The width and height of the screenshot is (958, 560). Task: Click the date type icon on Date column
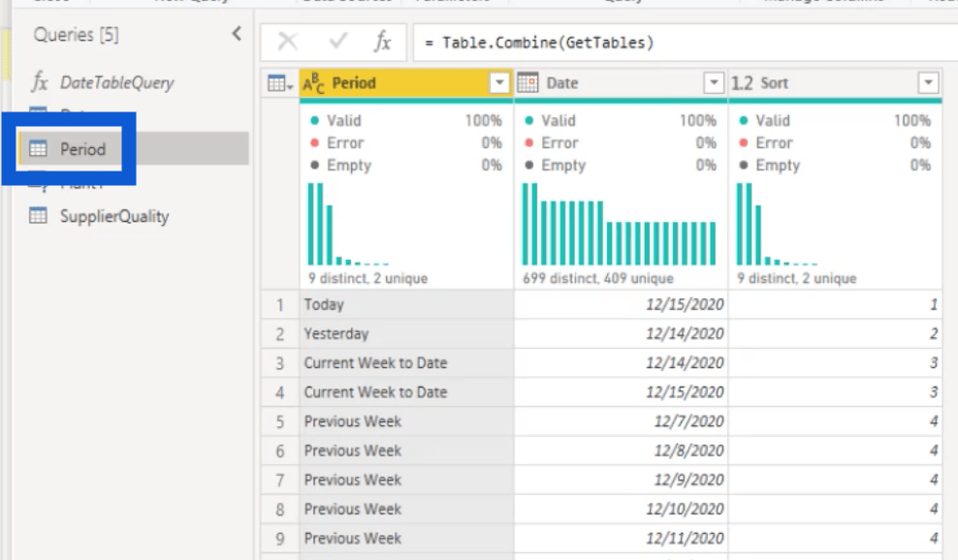click(527, 82)
